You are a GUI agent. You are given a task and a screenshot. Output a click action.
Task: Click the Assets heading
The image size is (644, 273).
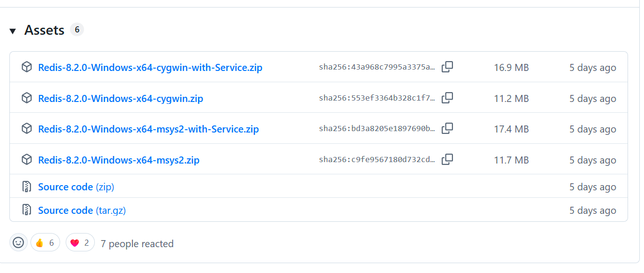[x=44, y=30]
